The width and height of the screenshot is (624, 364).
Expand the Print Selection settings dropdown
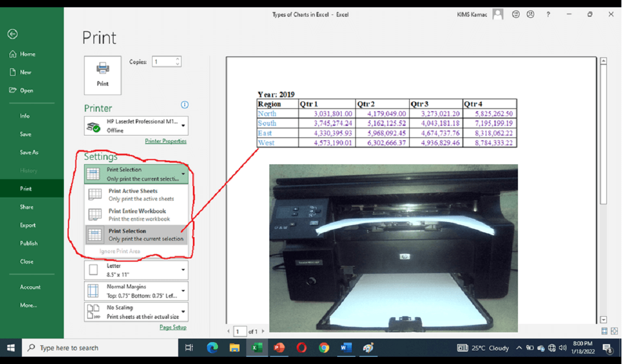click(x=183, y=174)
